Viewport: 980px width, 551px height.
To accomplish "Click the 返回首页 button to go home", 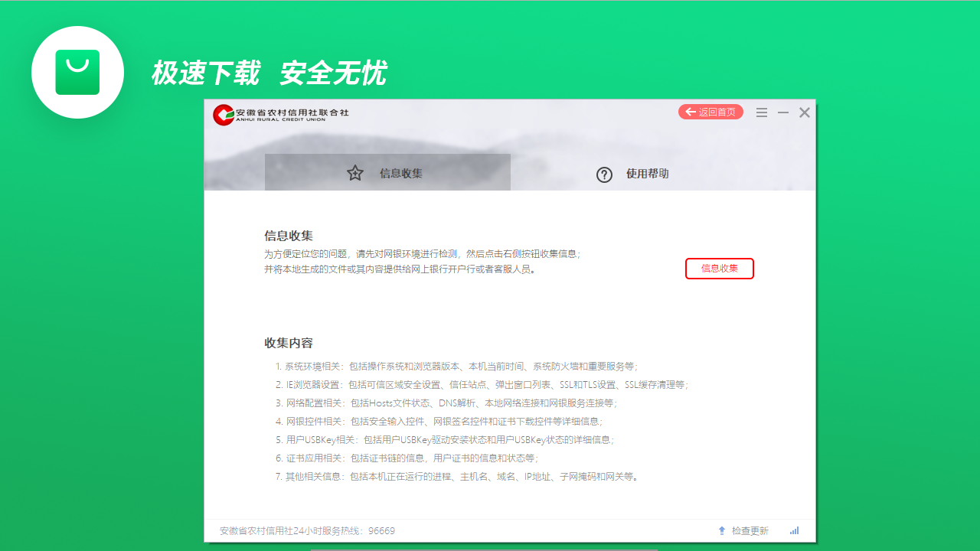I will point(710,112).
